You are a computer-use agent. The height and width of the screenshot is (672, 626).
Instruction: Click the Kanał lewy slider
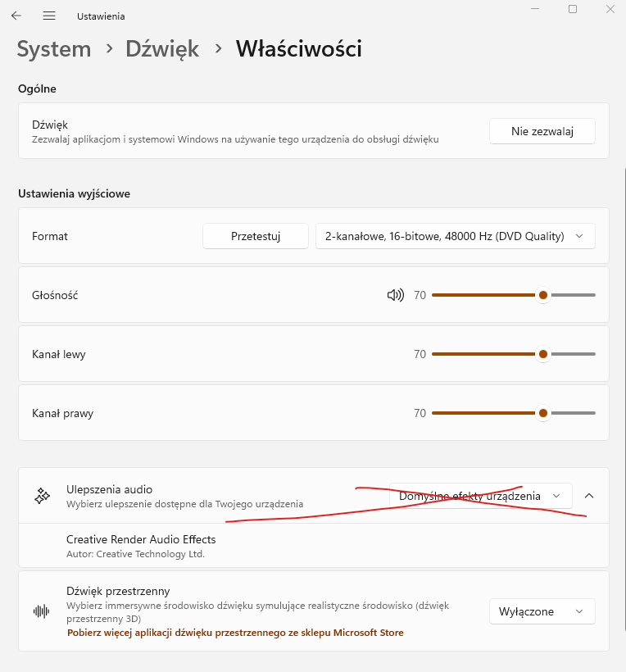tap(513, 354)
